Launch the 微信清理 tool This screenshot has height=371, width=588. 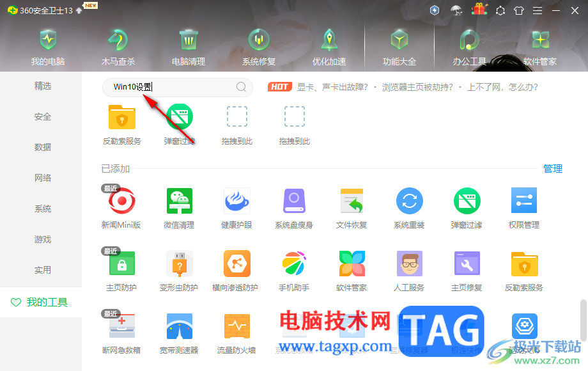pos(179,207)
